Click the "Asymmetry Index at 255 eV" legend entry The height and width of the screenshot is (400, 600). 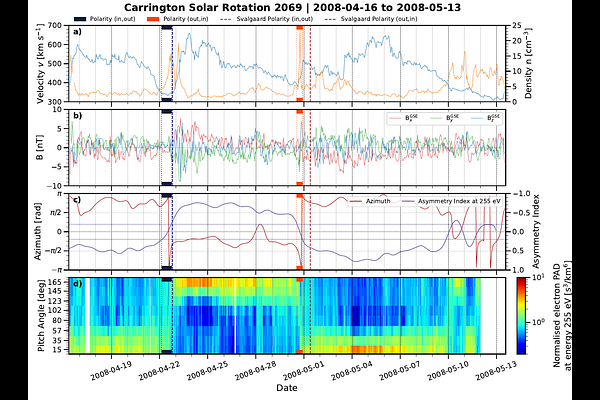point(451,201)
